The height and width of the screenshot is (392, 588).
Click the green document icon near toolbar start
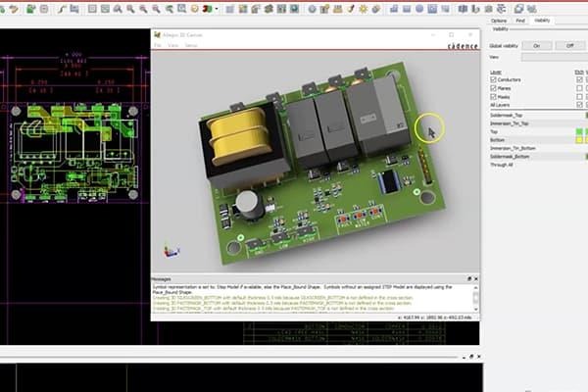point(31,9)
